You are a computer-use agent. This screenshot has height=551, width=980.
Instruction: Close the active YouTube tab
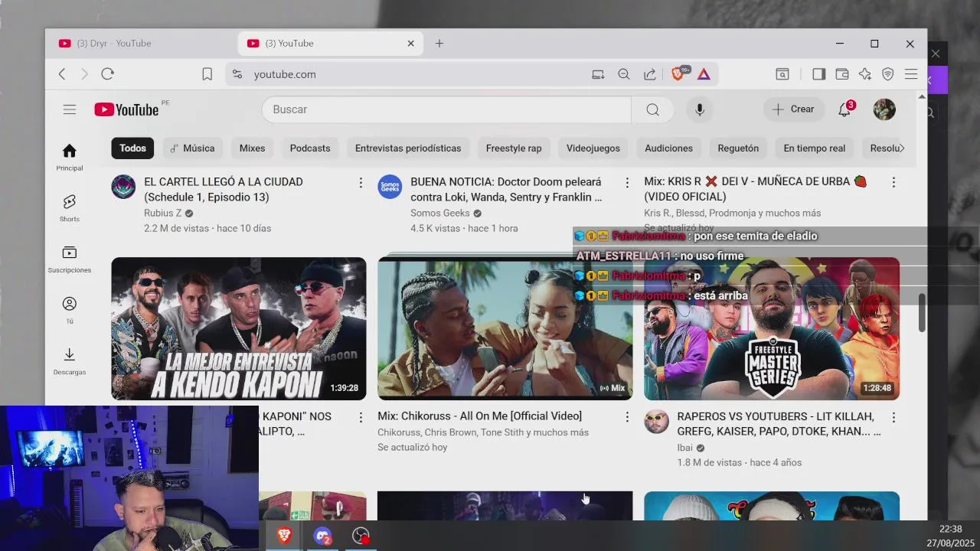pos(410,44)
